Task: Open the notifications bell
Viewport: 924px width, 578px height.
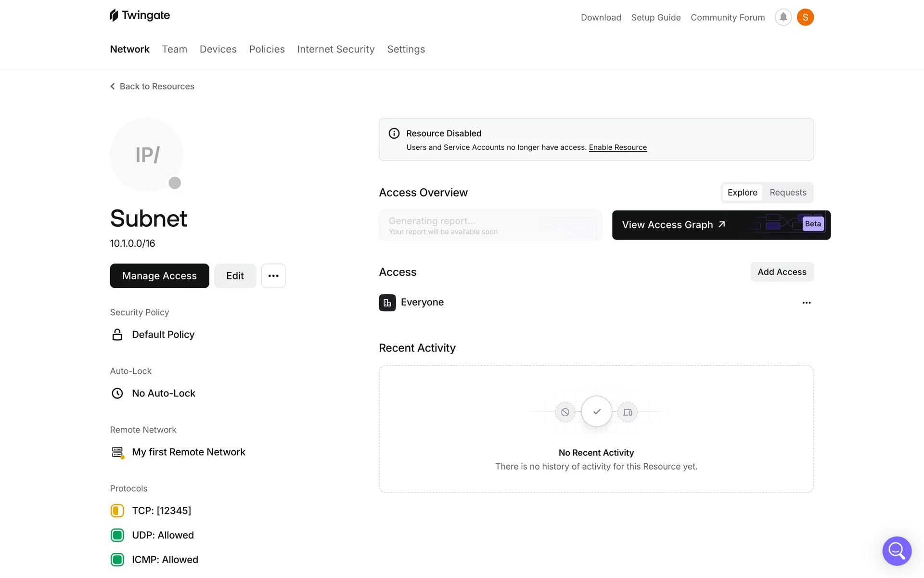Action: coord(783,17)
